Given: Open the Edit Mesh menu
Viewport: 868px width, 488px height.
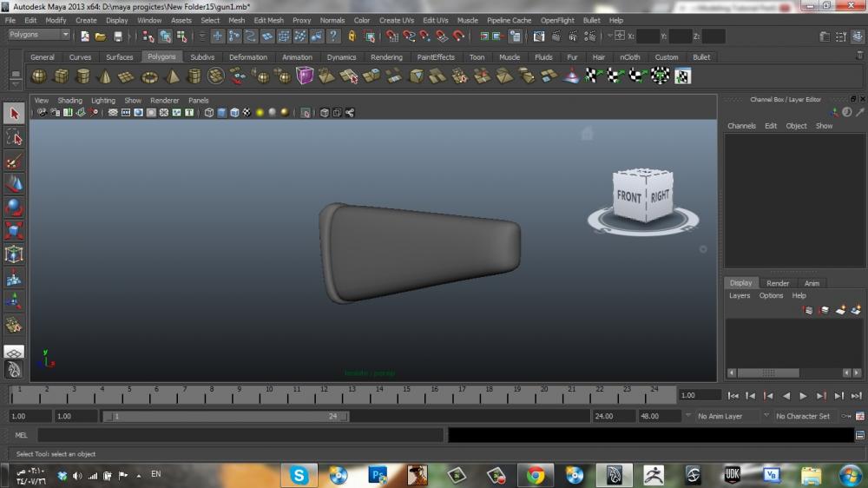Looking at the screenshot, I should pyautogui.click(x=268, y=20).
